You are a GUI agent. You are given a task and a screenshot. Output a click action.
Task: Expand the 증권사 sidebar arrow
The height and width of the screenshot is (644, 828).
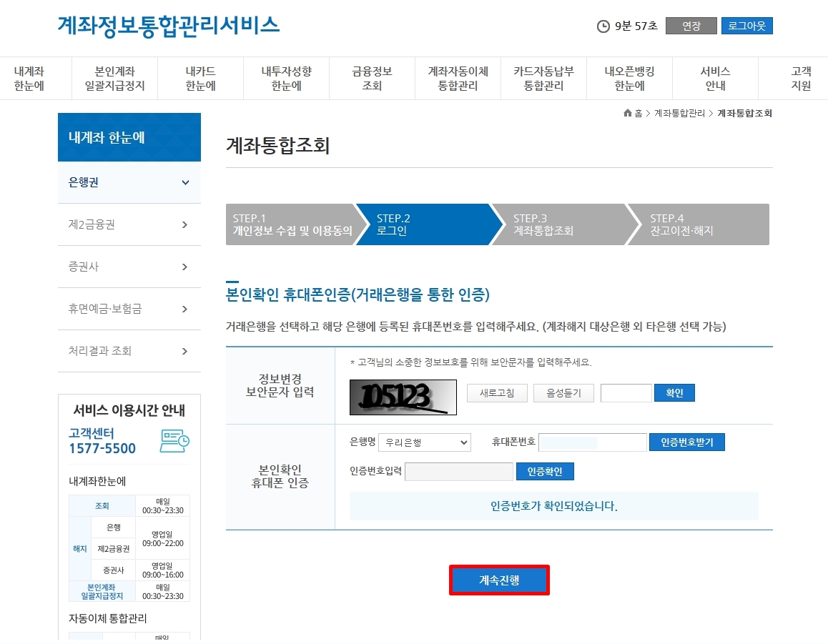pyautogui.click(x=184, y=267)
